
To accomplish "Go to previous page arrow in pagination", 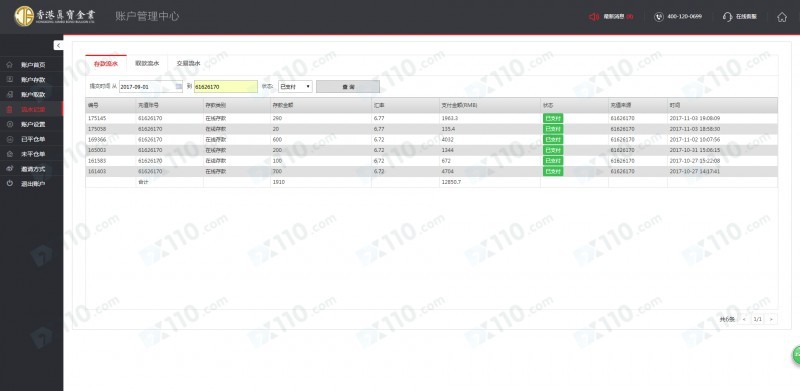I will point(743,319).
